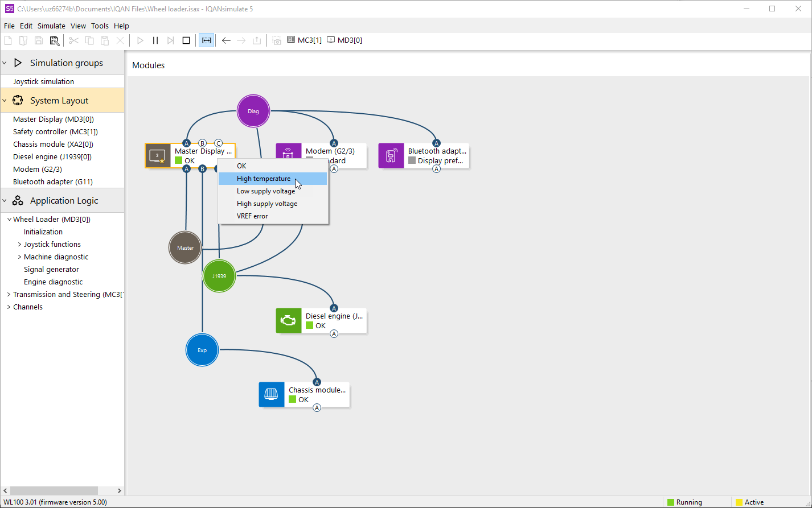Open the MD3[0] display in toolbar
Image resolution: width=812 pixels, height=508 pixels.
coord(345,40)
